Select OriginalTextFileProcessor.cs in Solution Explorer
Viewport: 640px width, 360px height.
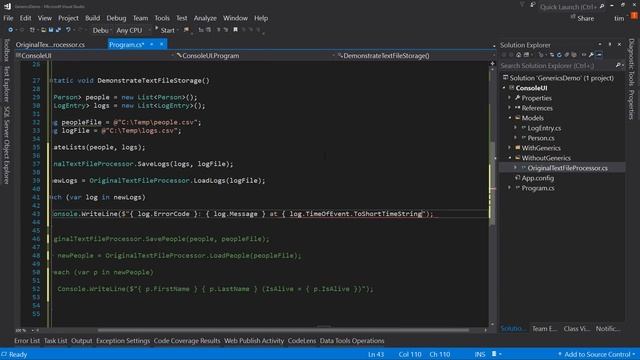pyautogui.click(x=567, y=168)
